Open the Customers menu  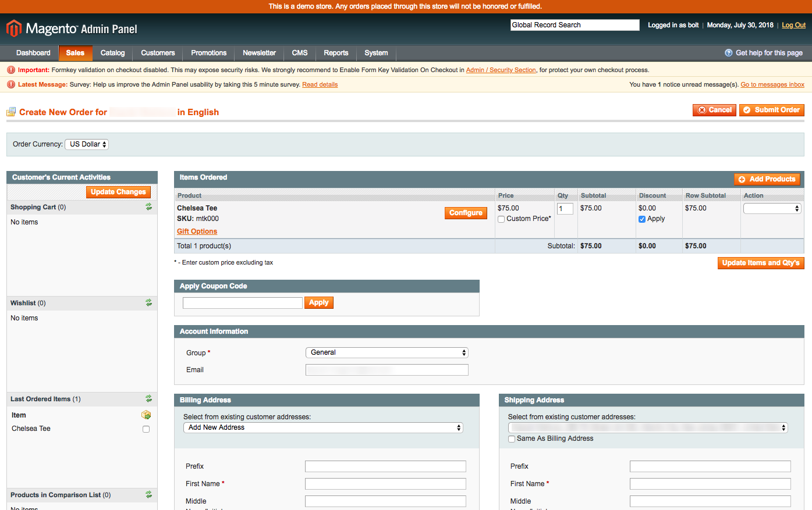tap(158, 53)
